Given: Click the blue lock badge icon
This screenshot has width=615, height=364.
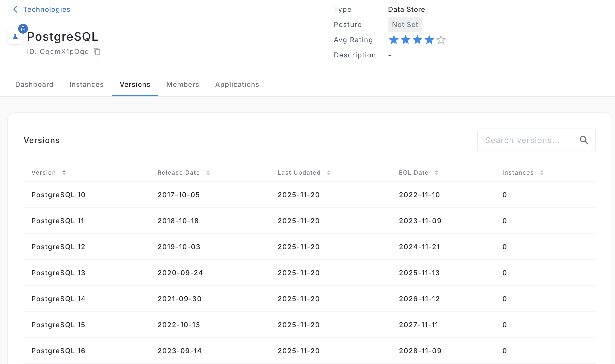Looking at the screenshot, I should pyautogui.click(x=23, y=29).
